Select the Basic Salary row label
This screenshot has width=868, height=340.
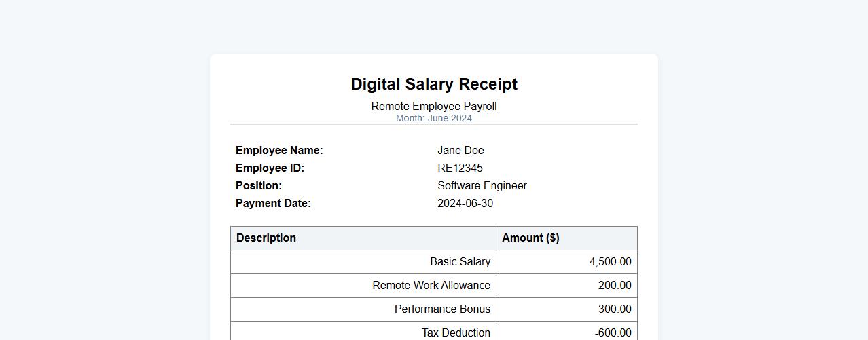[363, 262]
